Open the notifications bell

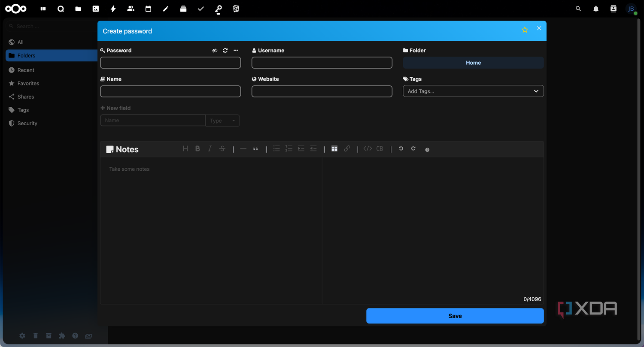pyautogui.click(x=596, y=9)
